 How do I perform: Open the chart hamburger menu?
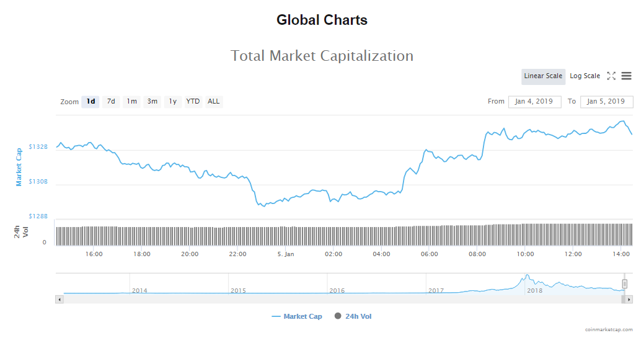tap(626, 76)
